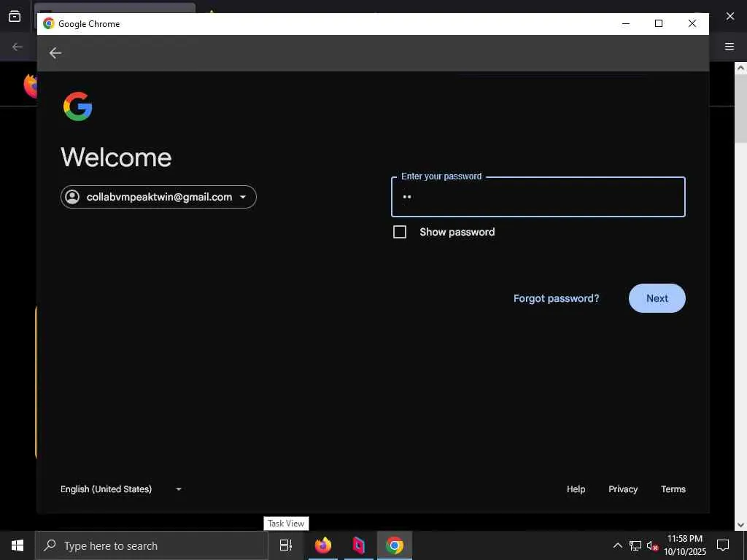Show hidden system tray icons
Image resolution: width=747 pixels, height=560 pixels.
[617, 545]
